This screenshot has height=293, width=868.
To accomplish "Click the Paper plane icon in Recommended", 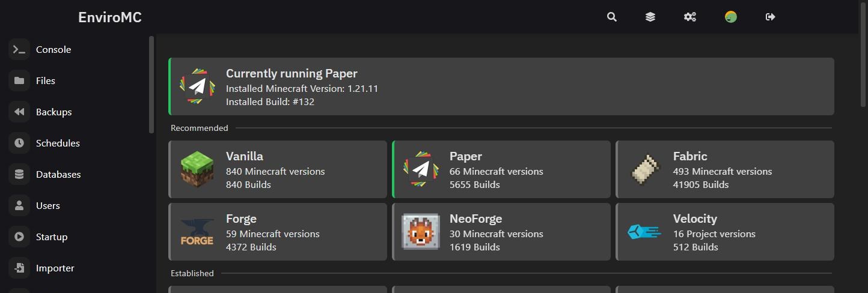I will coord(421,169).
